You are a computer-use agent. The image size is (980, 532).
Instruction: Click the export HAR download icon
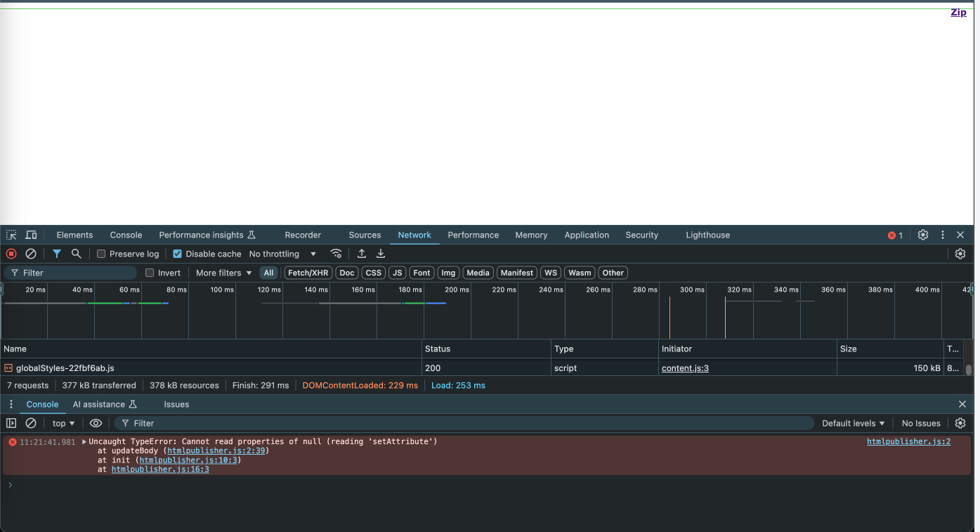pyautogui.click(x=381, y=254)
